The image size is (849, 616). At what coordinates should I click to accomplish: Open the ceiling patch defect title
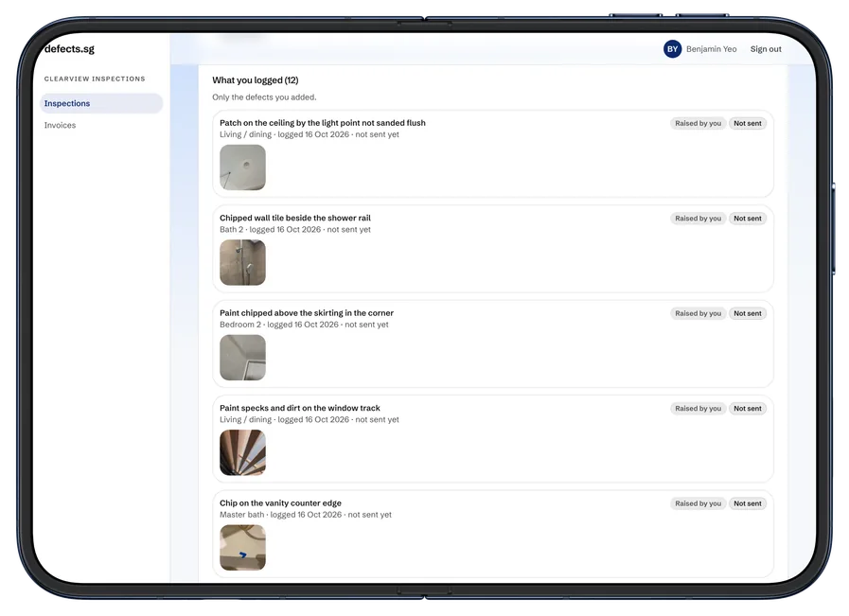(x=322, y=123)
